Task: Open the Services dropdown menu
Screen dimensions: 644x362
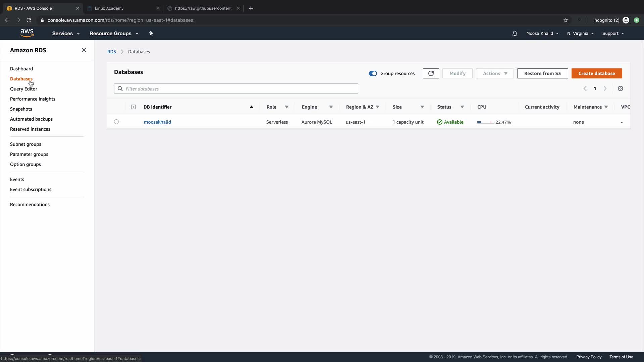Action: (x=66, y=34)
